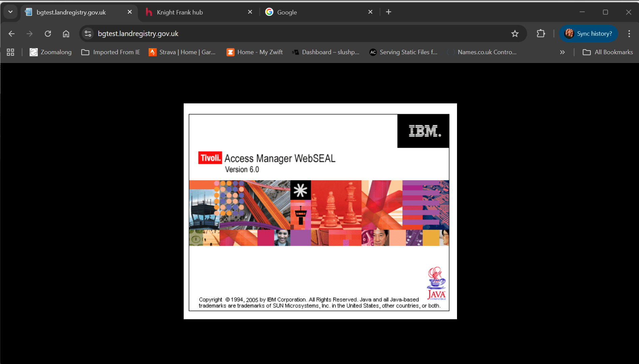Close the Google tab

[370, 12]
